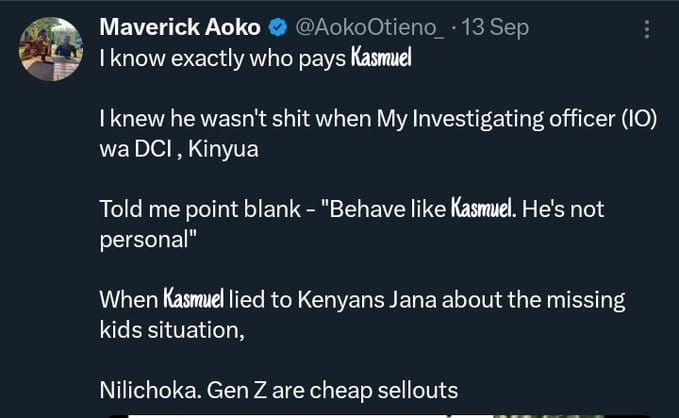Click the Maverick Aoko display name
This screenshot has width=679, height=418.
click(180, 27)
